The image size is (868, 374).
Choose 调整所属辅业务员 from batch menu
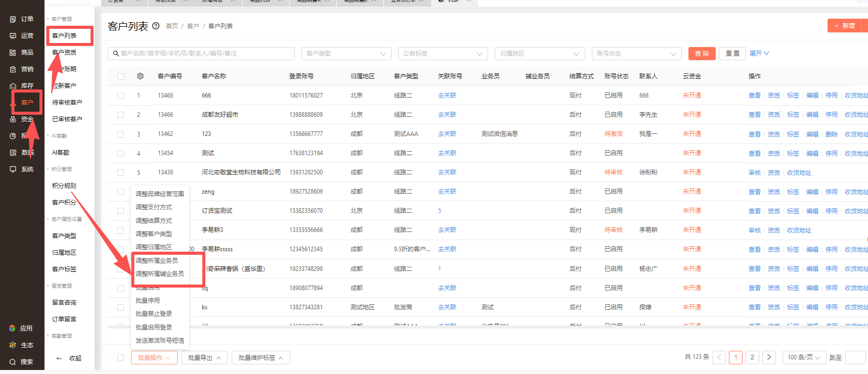pos(160,273)
